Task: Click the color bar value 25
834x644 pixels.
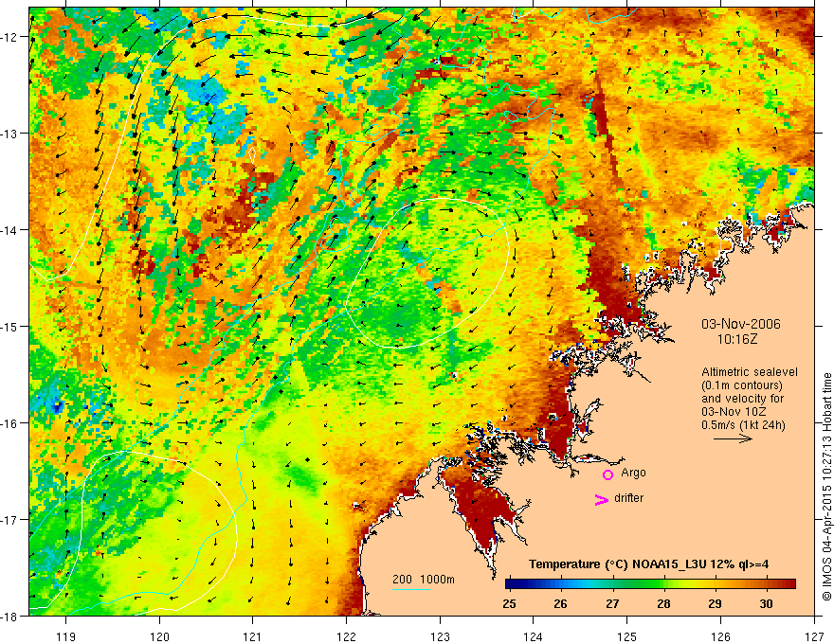Action: (509, 604)
